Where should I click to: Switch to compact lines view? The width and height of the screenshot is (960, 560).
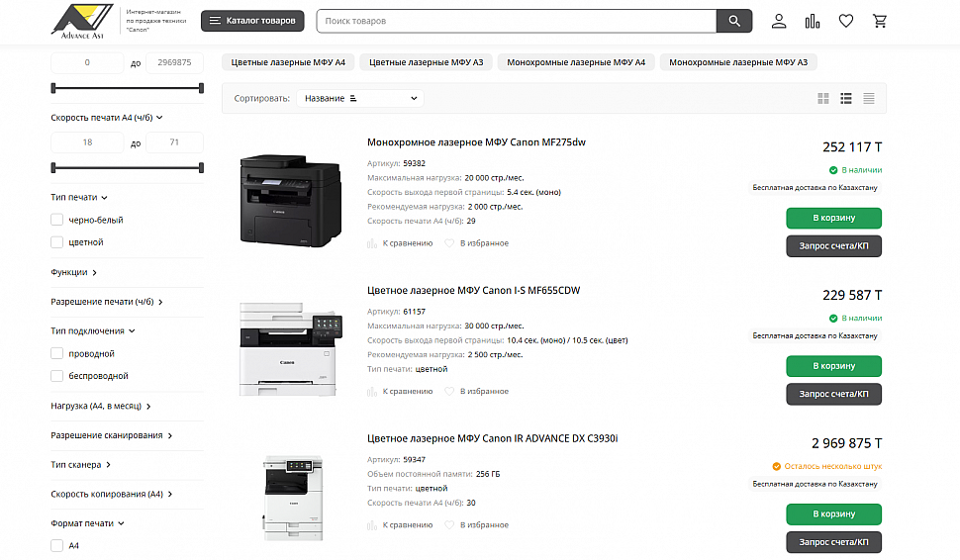coord(869,99)
